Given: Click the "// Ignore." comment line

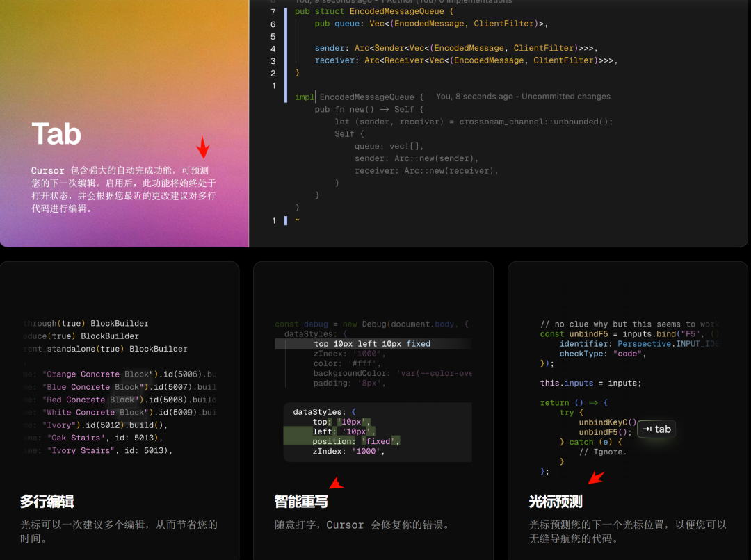Looking at the screenshot, I should [x=603, y=452].
